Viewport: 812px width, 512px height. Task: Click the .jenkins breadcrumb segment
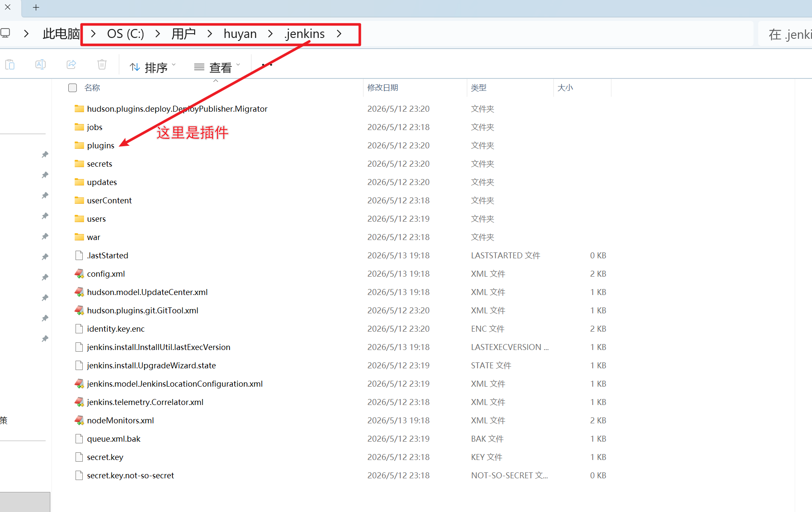pyautogui.click(x=305, y=34)
